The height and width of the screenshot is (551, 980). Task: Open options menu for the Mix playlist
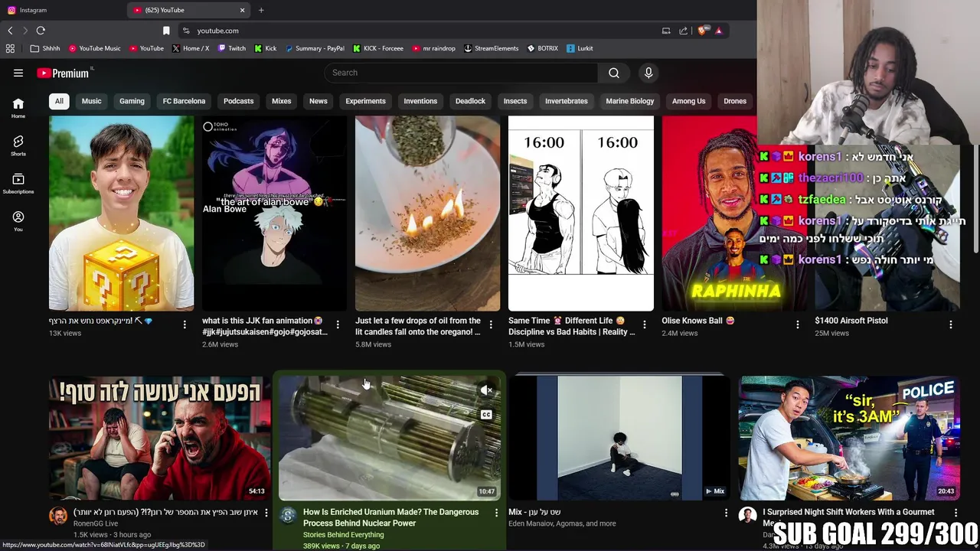726,513
